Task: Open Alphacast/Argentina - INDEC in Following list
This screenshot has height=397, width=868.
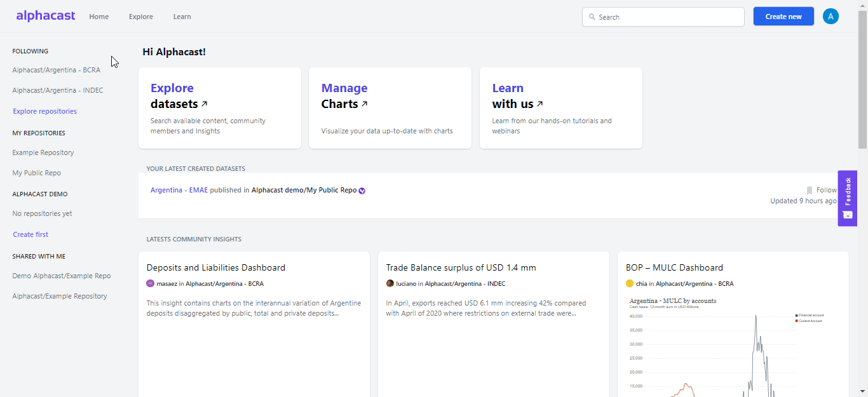Action: pyautogui.click(x=58, y=90)
